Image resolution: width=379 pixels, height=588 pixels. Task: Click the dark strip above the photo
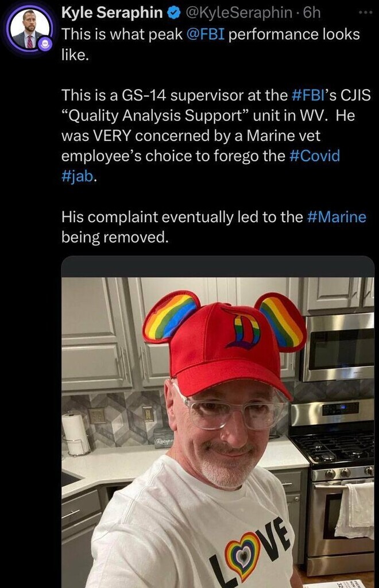click(218, 266)
